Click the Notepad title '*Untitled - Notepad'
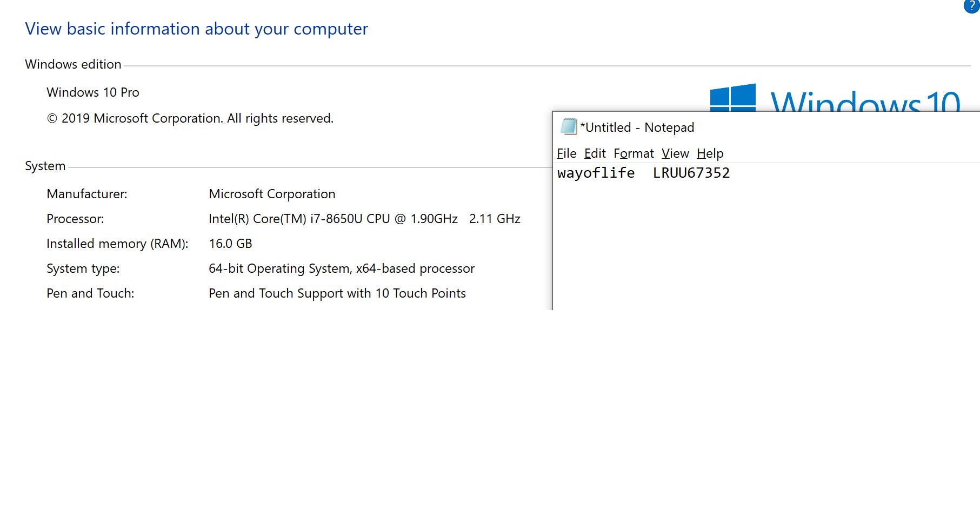This screenshot has height=525, width=980. click(637, 127)
